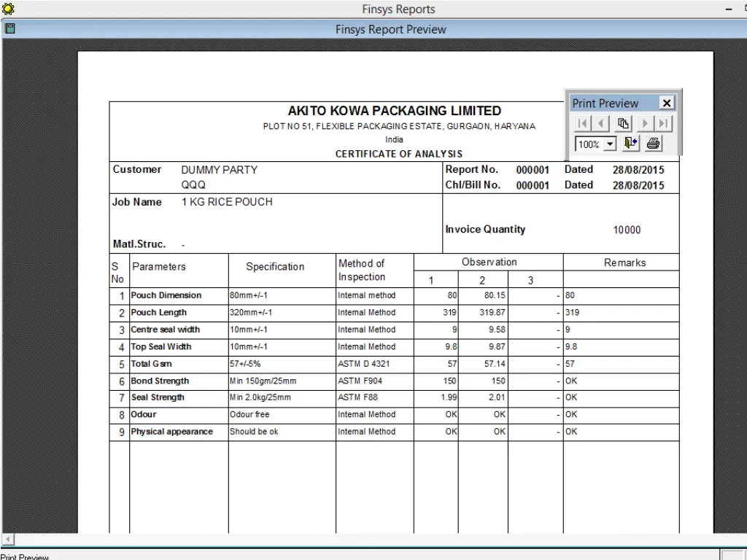Click the Pouch Dimension parameter
Screen dimensions: 747x560
pyautogui.click(x=166, y=295)
